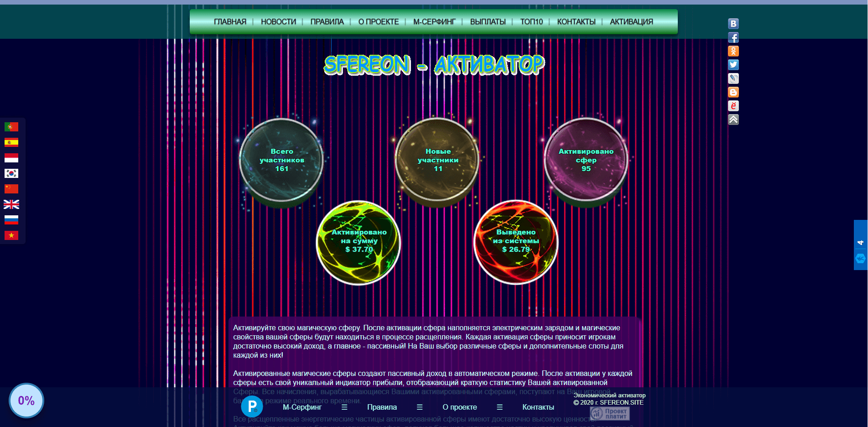Viewport: 868px width, 427px height.
Task: Go to the ВЫПЛАТЫ page
Action: pyautogui.click(x=488, y=22)
